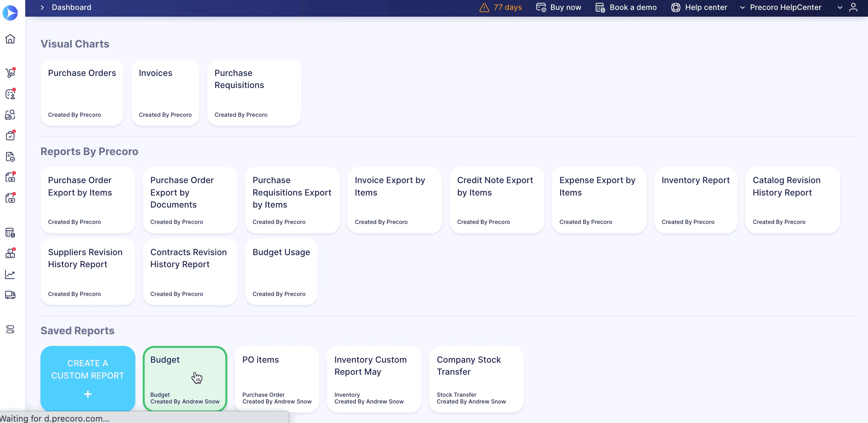The width and height of the screenshot is (868, 423).
Task: Open the line chart reports sidebar icon
Action: click(x=10, y=274)
